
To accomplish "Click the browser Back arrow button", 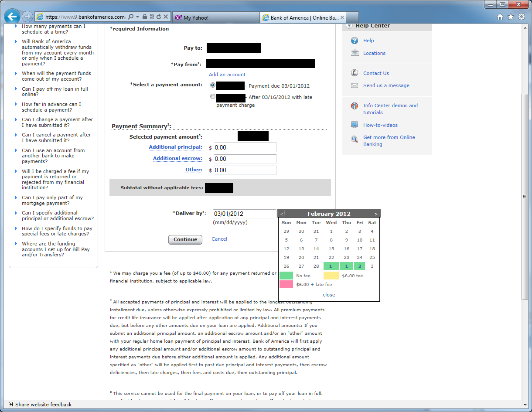I will click(x=12, y=17).
